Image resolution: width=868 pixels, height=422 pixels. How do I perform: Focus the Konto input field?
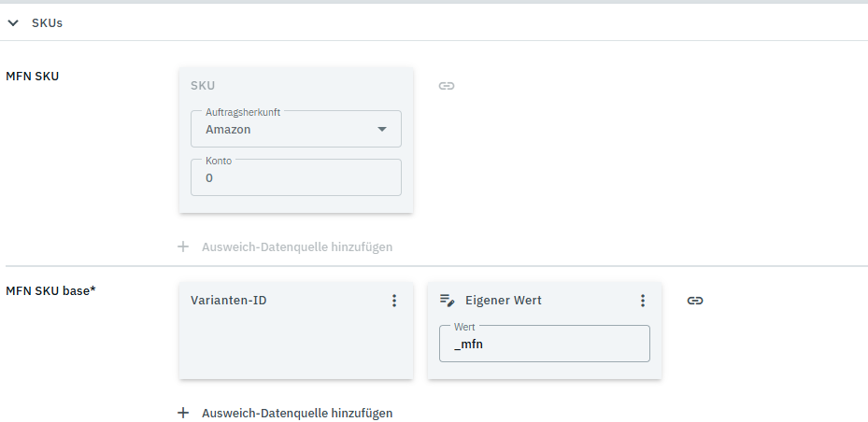click(295, 177)
